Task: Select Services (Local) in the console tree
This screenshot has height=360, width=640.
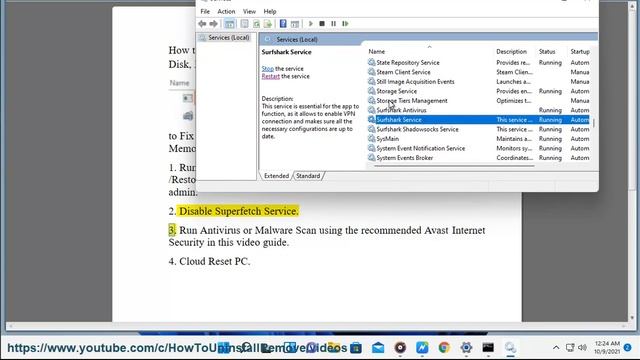Action: [229, 38]
